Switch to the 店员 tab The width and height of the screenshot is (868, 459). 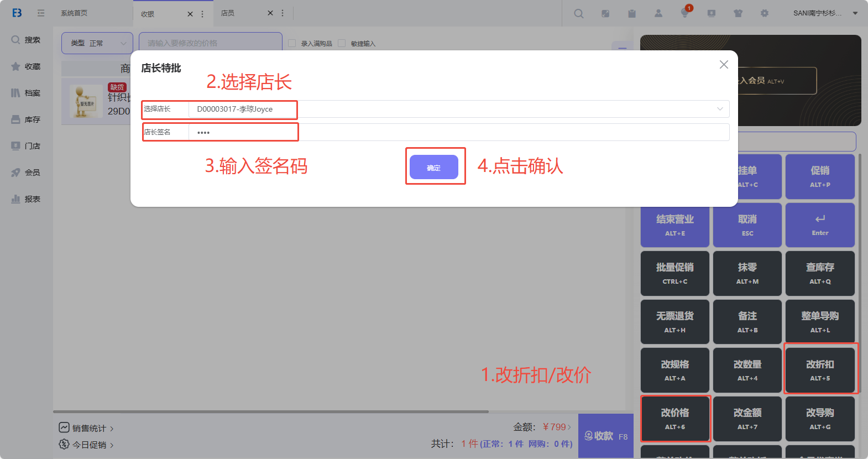(228, 13)
